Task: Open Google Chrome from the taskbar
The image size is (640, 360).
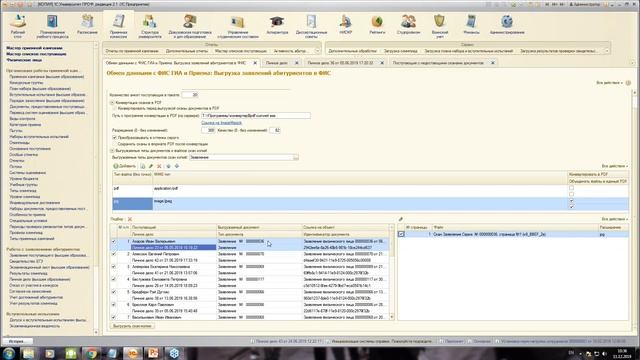Action: click(91, 353)
